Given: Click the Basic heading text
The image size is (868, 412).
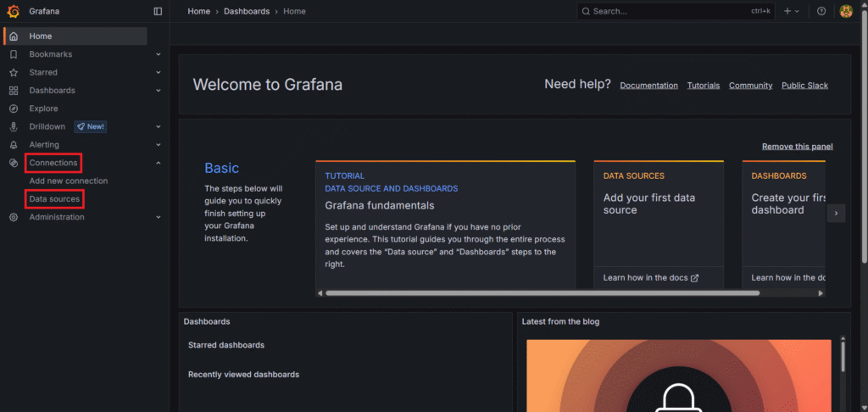Looking at the screenshot, I should point(222,168).
